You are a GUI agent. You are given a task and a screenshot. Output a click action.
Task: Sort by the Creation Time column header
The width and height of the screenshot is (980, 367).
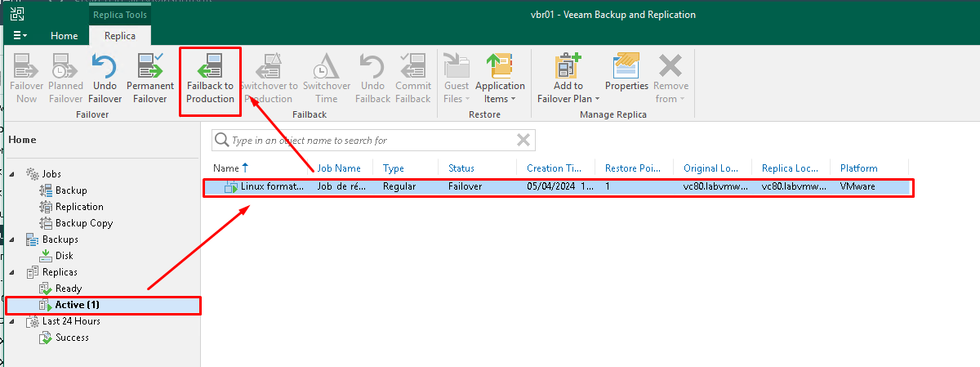555,168
